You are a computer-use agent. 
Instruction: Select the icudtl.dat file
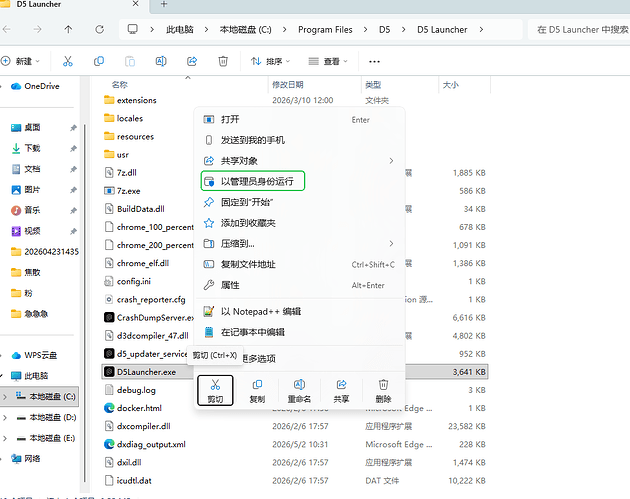pos(133,481)
